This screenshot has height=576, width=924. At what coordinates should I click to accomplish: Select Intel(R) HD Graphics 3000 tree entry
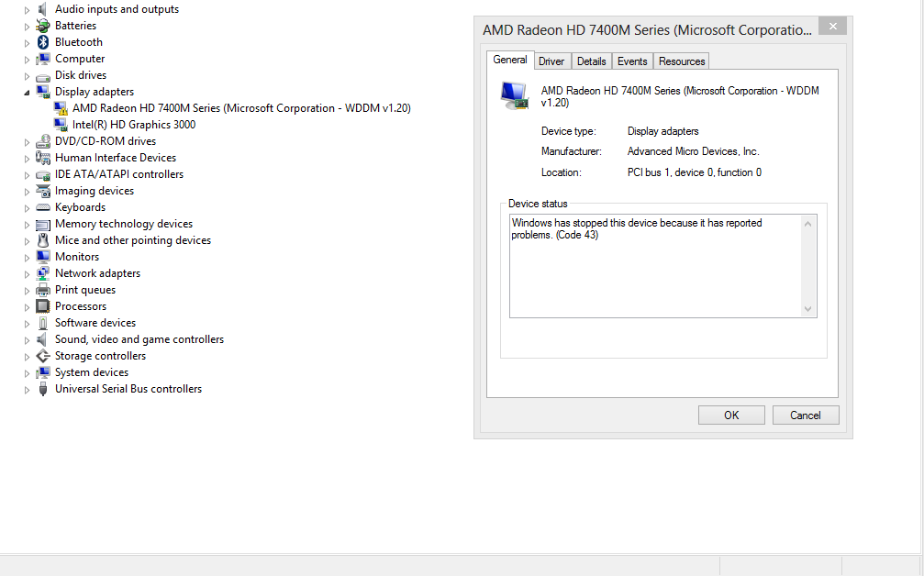[134, 125]
